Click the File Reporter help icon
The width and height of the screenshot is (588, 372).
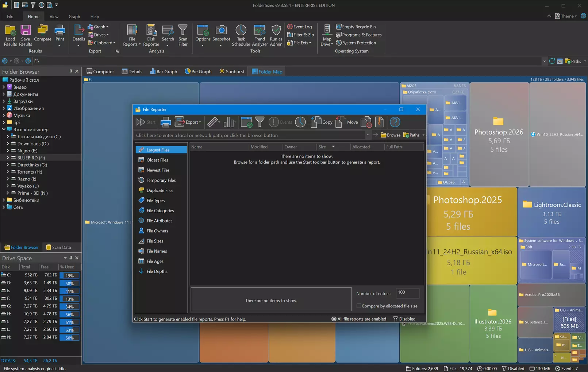[x=395, y=122]
